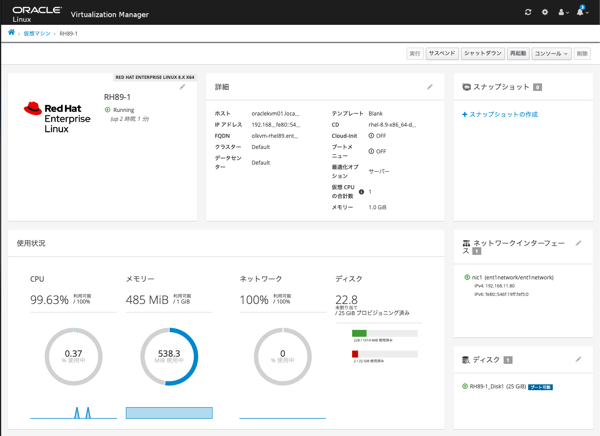Click the network interface card icon
The width and height of the screenshot is (600, 436).
tap(466, 243)
